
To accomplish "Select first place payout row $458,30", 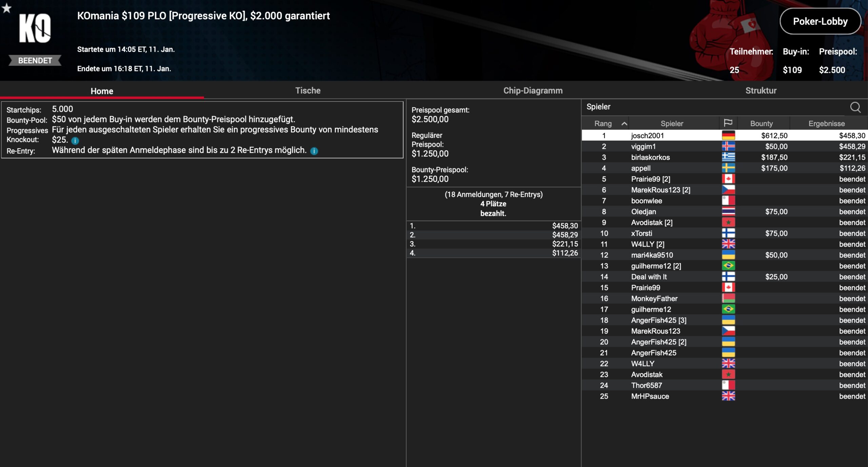I will 493,226.
